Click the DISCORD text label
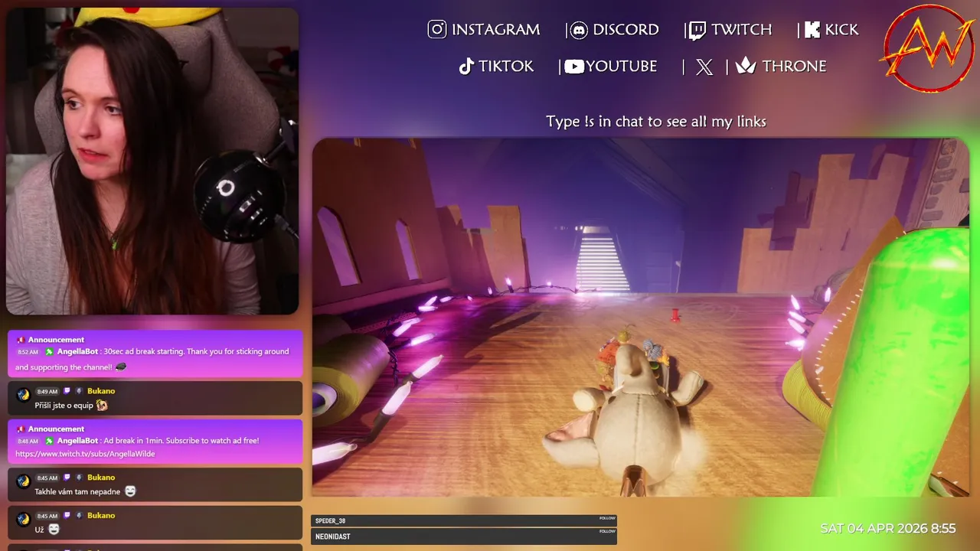The image size is (980, 551). [626, 30]
